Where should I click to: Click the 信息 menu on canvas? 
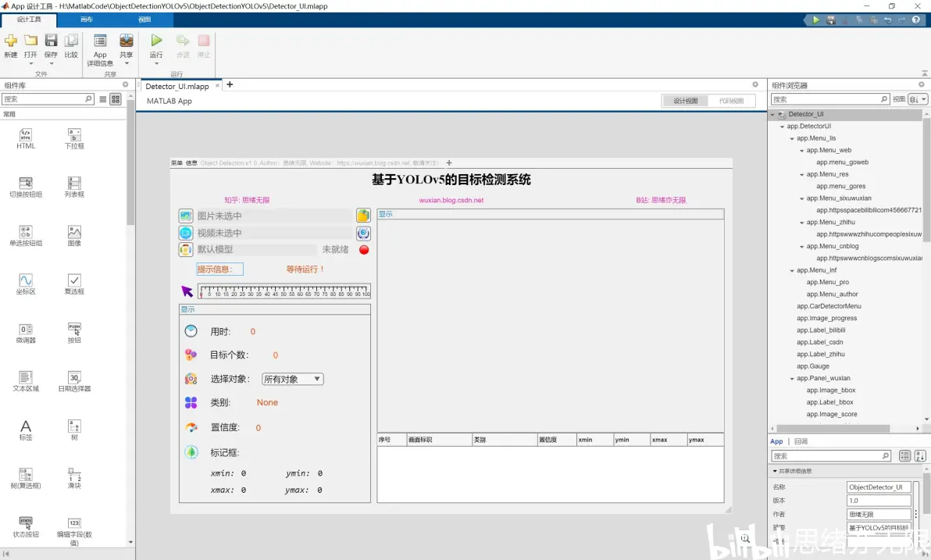coord(191,162)
